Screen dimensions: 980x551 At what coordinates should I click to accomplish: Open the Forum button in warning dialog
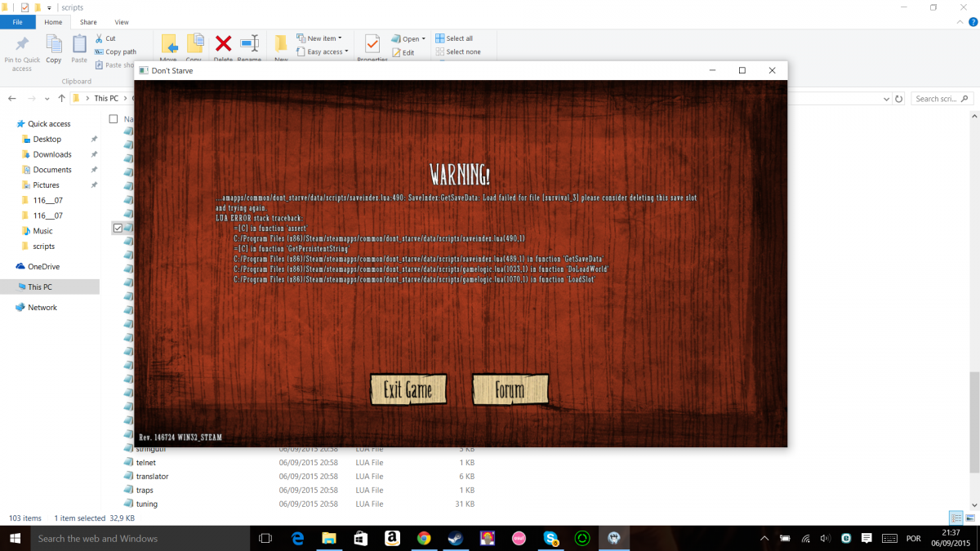(510, 390)
